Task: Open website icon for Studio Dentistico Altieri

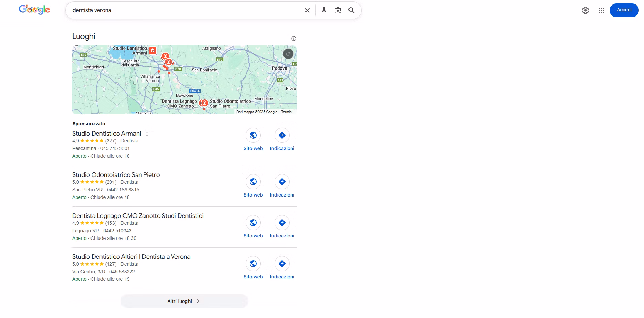Action: tap(253, 264)
